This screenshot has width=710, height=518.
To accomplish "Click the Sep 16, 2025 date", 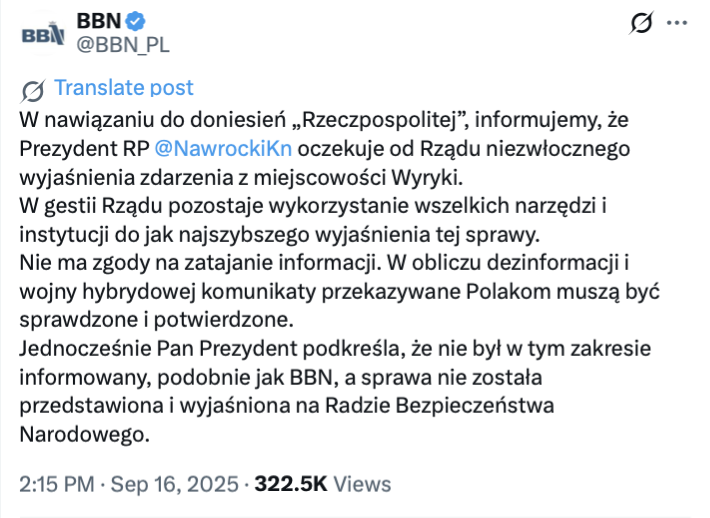I will tap(174, 484).
